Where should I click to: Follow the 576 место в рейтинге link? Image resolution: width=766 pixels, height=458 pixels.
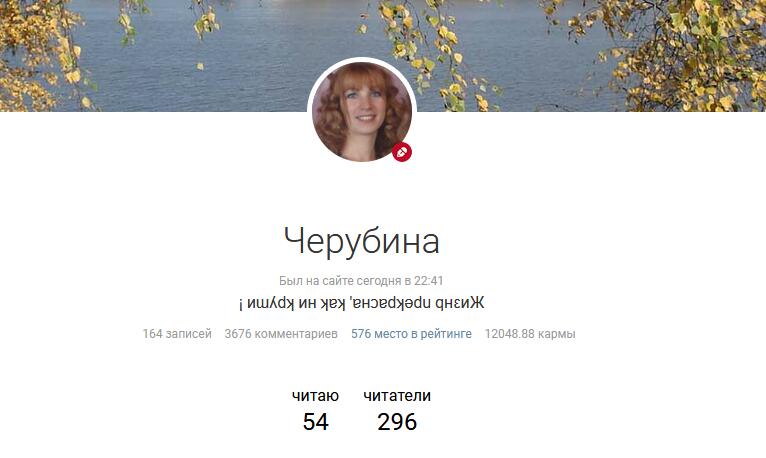(411, 334)
